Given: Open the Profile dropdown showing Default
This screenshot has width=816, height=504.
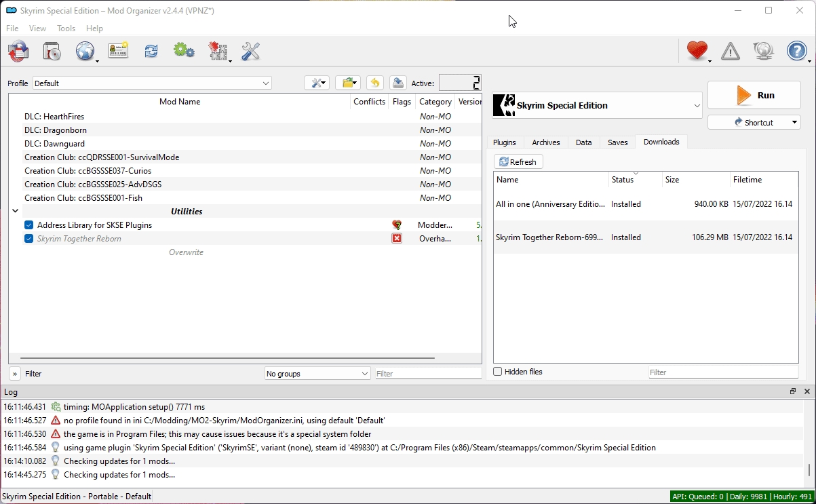Looking at the screenshot, I should click(x=152, y=83).
